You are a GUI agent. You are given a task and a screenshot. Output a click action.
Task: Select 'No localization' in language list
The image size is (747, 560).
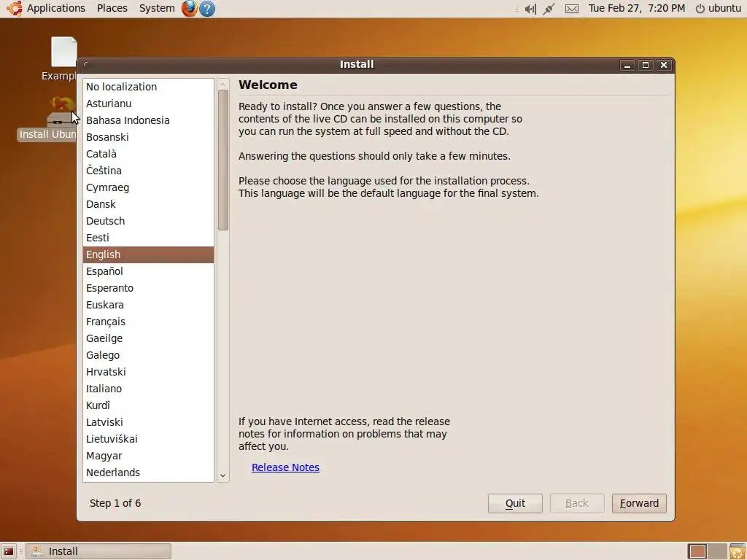(x=148, y=87)
